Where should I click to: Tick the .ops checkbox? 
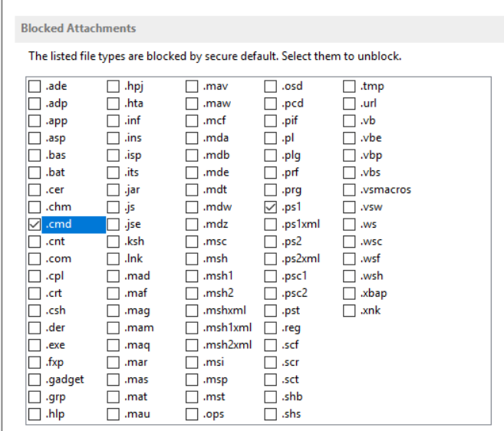coord(192,414)
